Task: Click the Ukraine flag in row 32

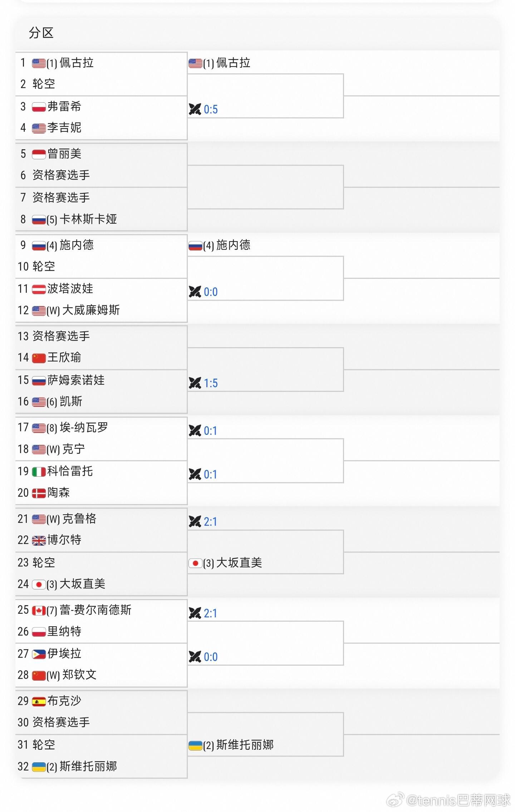Action: point(39,767)
